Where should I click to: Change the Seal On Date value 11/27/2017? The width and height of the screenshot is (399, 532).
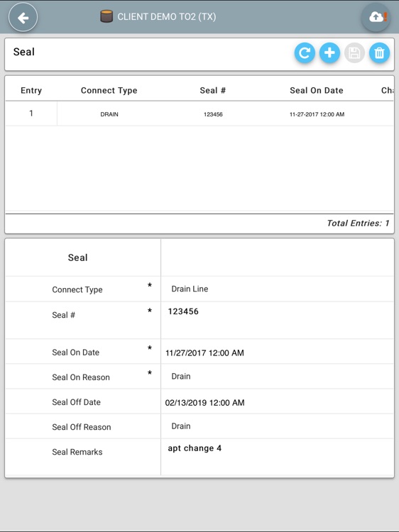click(x=277, y=353)
